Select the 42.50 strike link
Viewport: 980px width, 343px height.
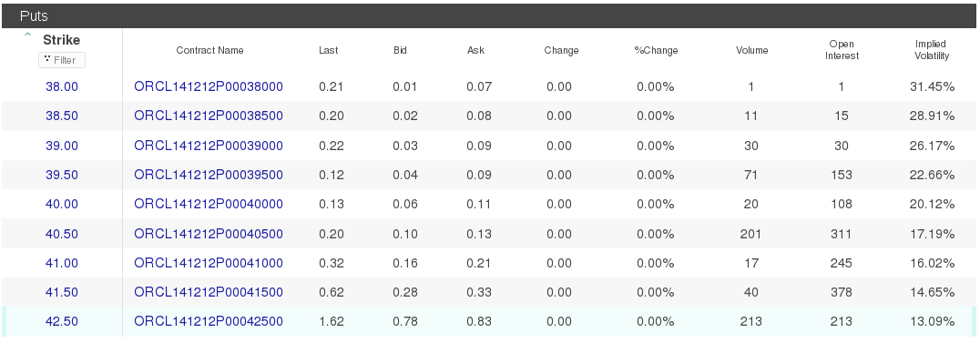coord(62,322)
